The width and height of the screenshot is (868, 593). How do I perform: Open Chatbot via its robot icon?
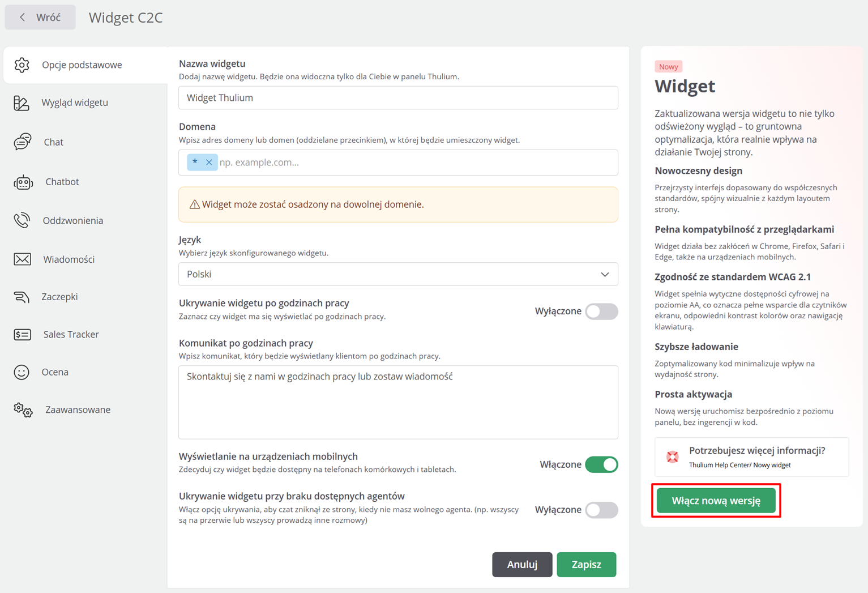[23, 182]
